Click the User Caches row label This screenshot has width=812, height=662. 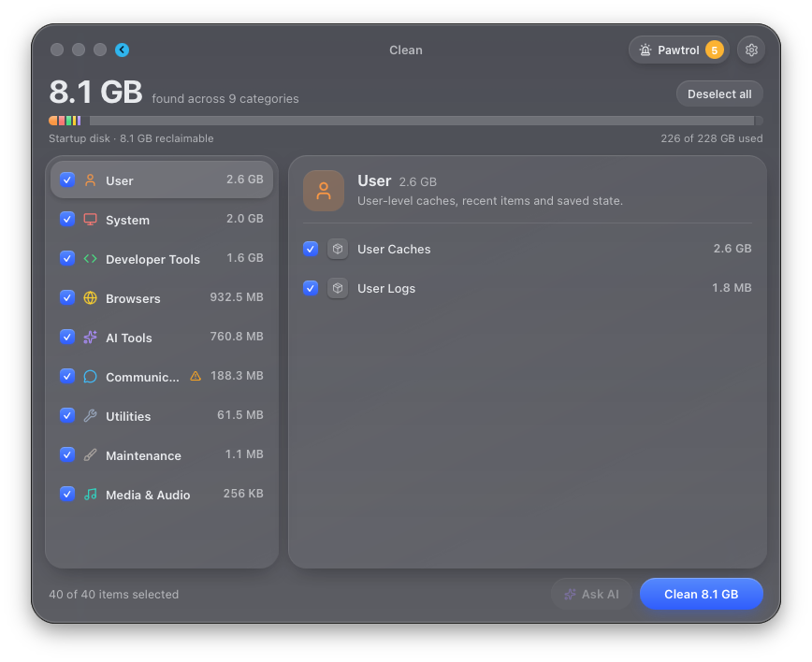pos(394,249)
